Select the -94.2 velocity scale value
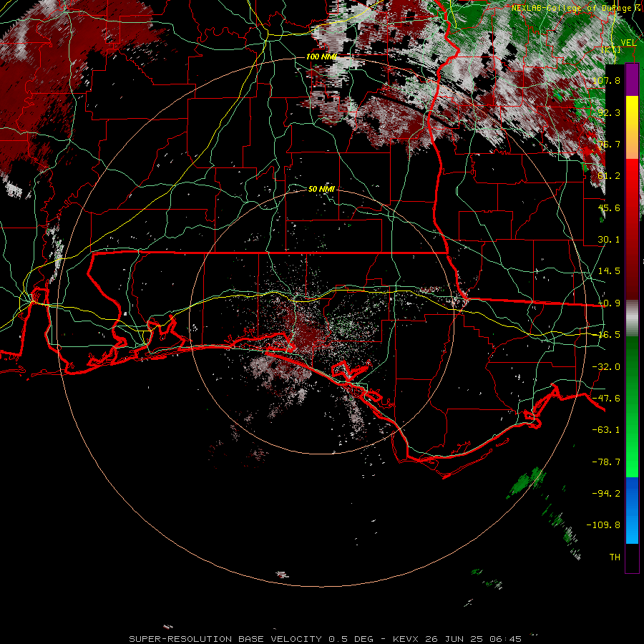Screen dimensions: 644x644 point(606,494)
